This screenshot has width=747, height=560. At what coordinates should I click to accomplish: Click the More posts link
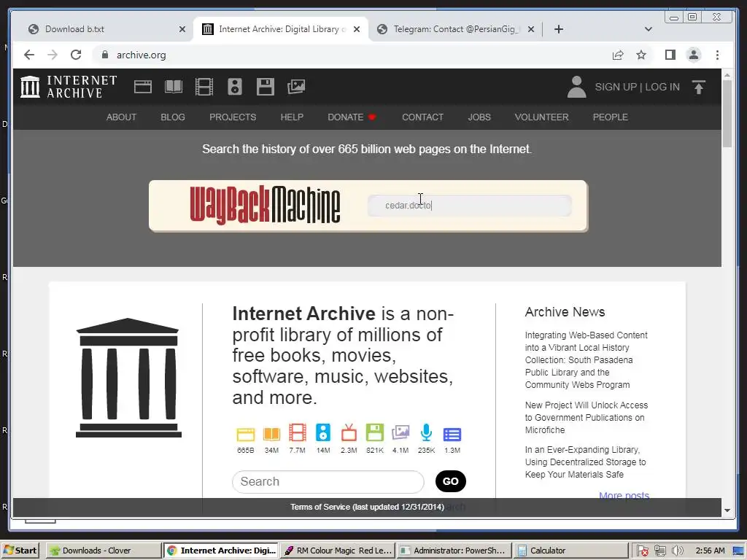pos(624,495)
